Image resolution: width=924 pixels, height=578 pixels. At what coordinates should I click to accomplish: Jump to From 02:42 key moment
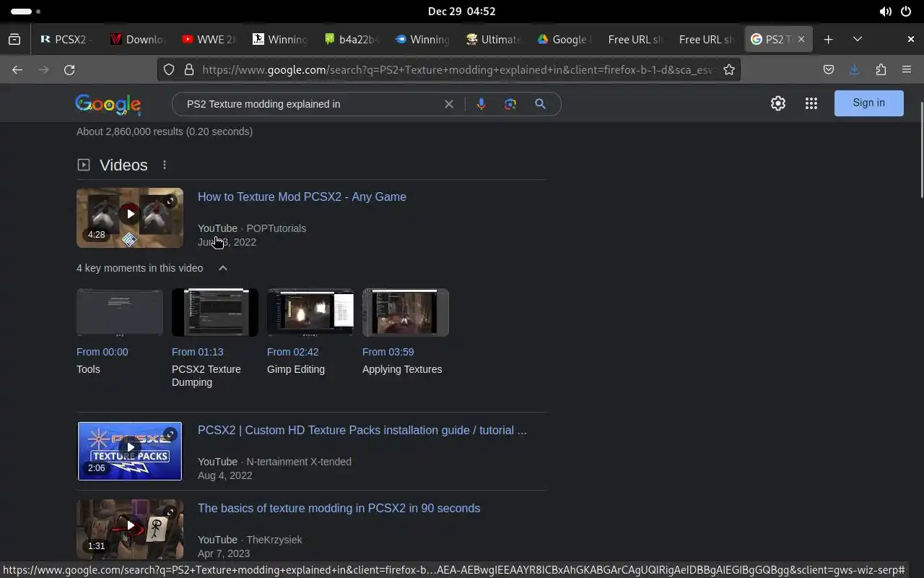pos(292,352)
